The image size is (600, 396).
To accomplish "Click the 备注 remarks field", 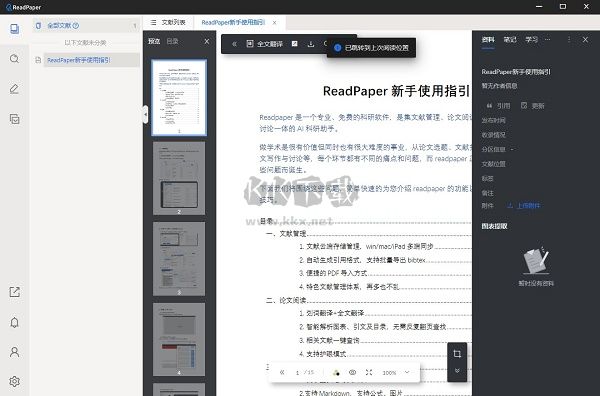I will [488, 193].
